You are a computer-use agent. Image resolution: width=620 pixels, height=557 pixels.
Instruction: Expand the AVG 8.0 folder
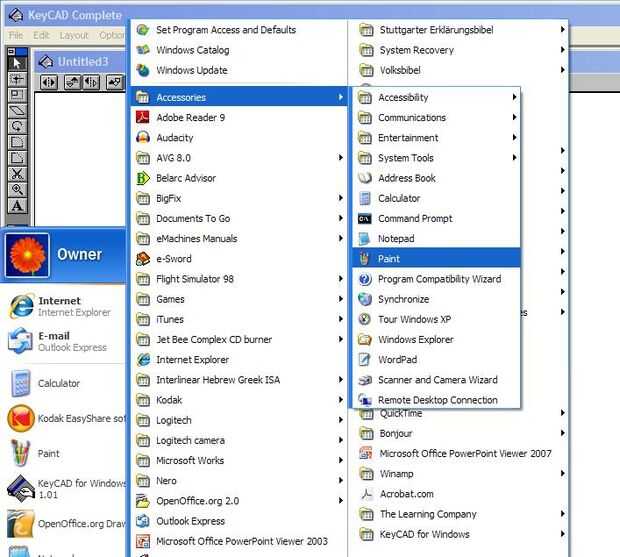coord(239,158)
